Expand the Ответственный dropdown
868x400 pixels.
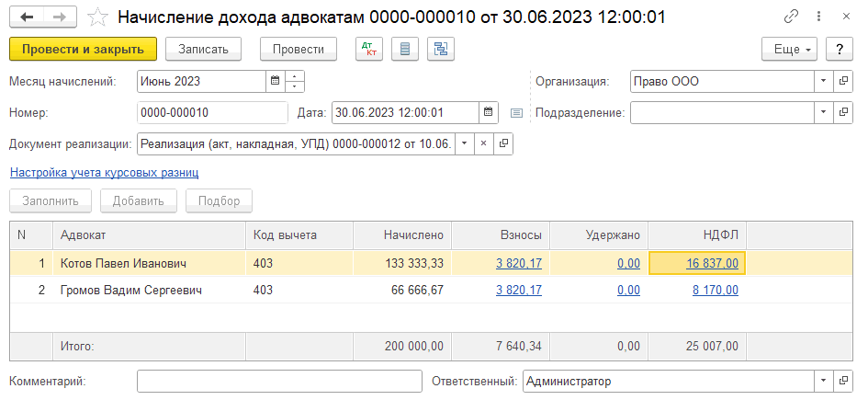coord(822,381)
